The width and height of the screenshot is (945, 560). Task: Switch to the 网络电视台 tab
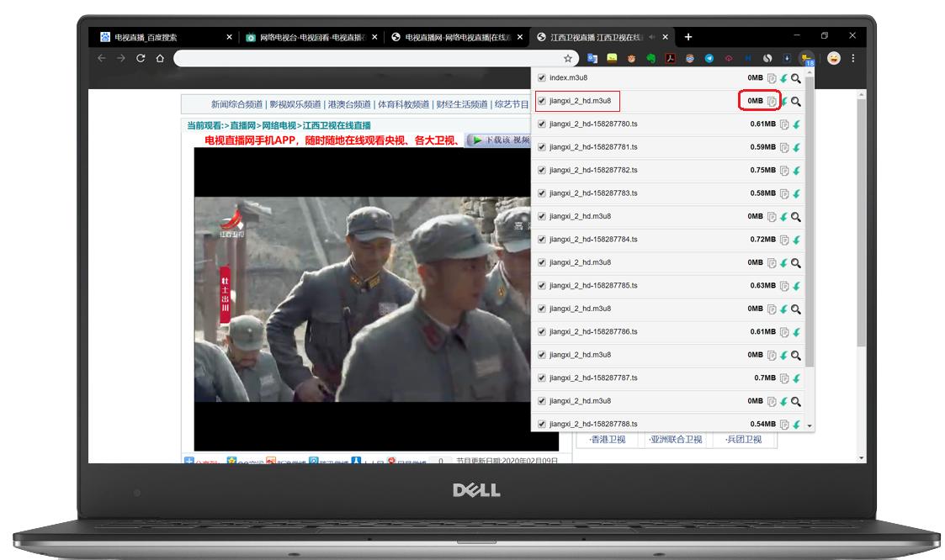(x=306, y=37)
